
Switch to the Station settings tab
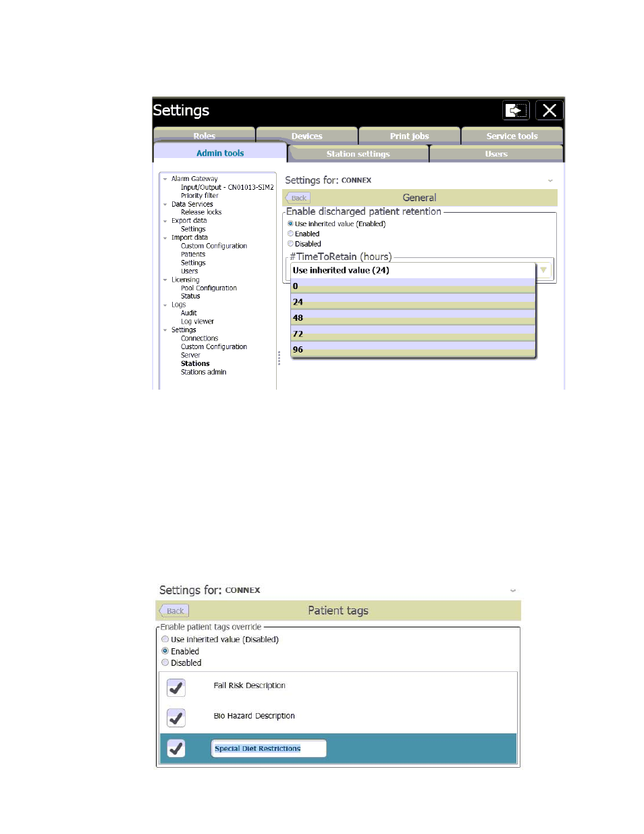358,154
